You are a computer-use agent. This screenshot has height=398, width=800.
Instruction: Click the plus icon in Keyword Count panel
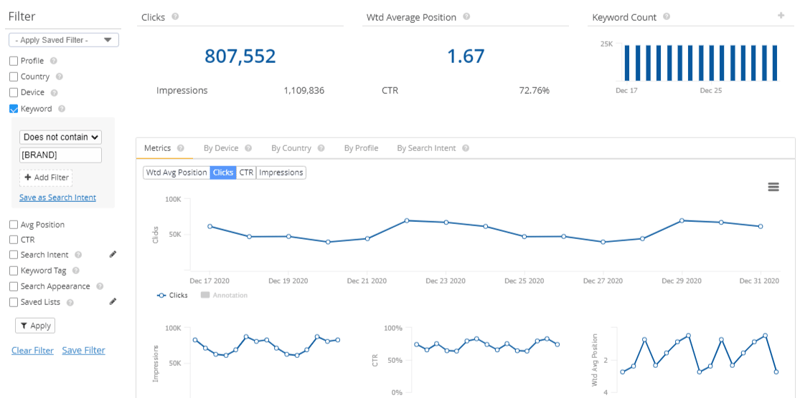[x=781, y=16]
